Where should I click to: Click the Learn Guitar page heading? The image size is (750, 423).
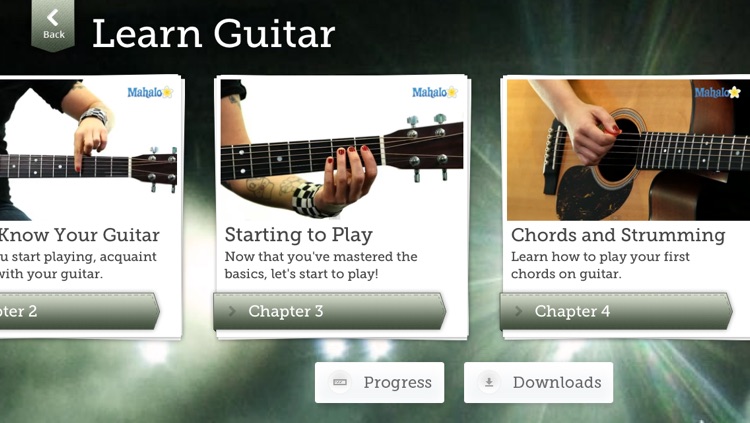coord(213,34)
